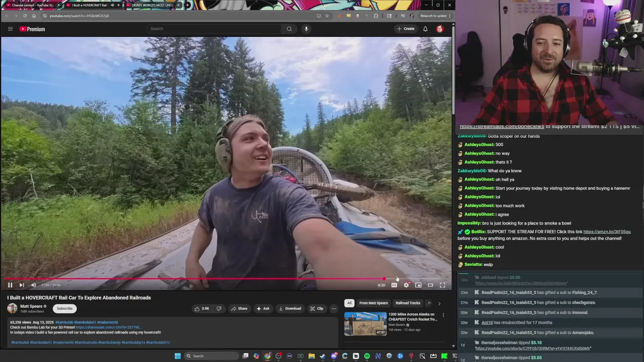Create a Clip of the video

point(316,309)
